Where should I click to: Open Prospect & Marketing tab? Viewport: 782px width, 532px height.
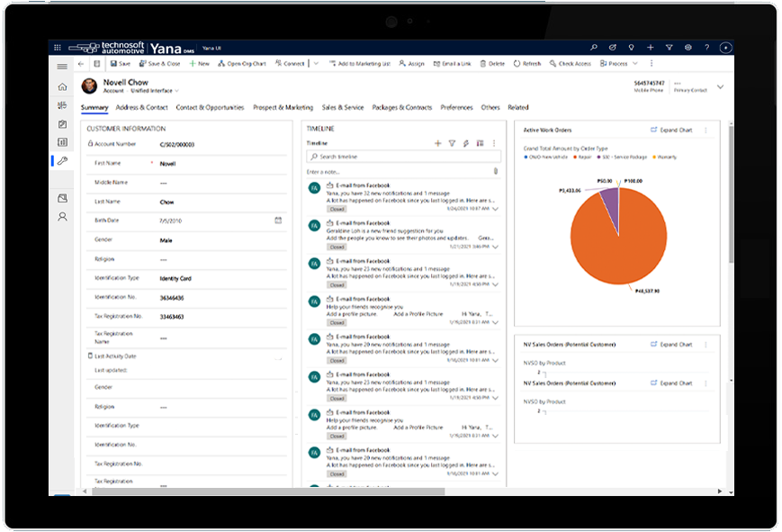click(x=283, y=107)
